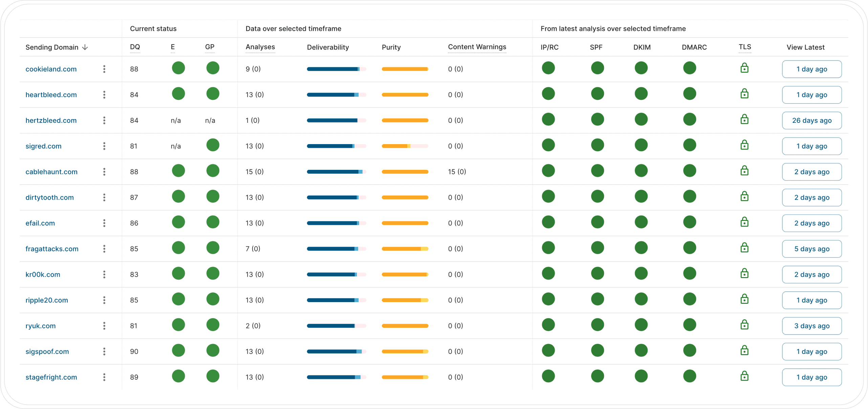Click the SPF status dot for cablehaunt.com
The height and width of the screenshot is (409, 868).
(597, 171)
